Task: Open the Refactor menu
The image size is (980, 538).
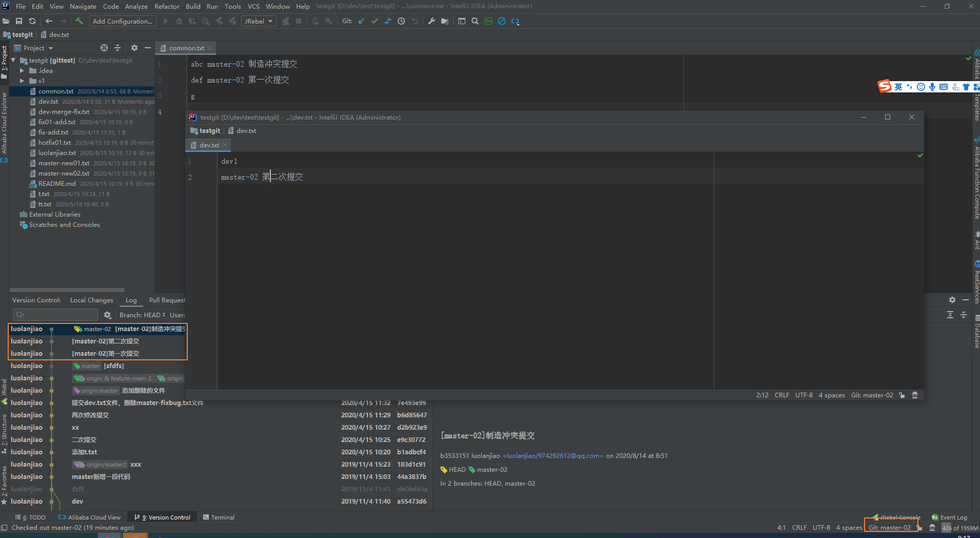Action: (x=167, y=6)
